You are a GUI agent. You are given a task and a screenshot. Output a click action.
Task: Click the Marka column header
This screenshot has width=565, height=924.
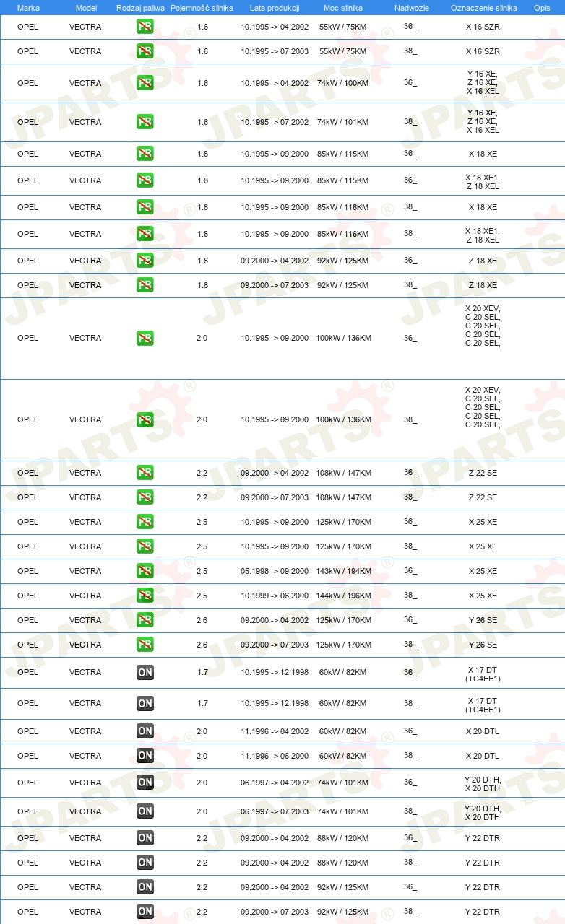point(28,8)
